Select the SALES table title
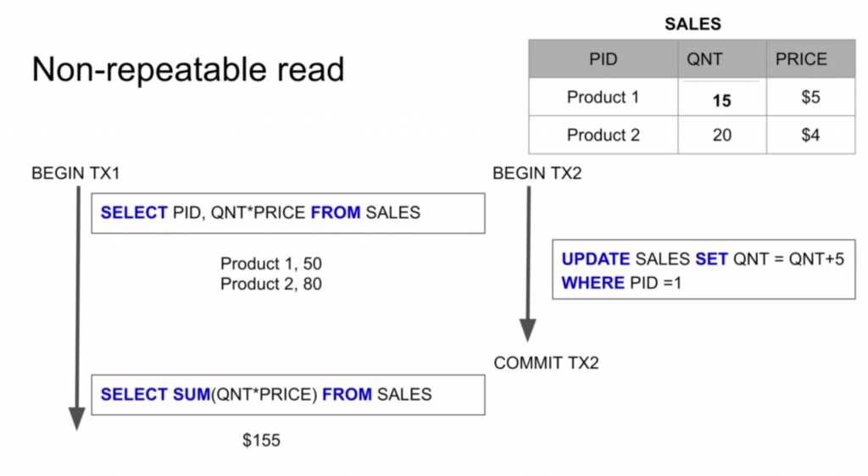The height and width of the screenshot is (476, 868). pyautogui.click(x=693, y=24)
